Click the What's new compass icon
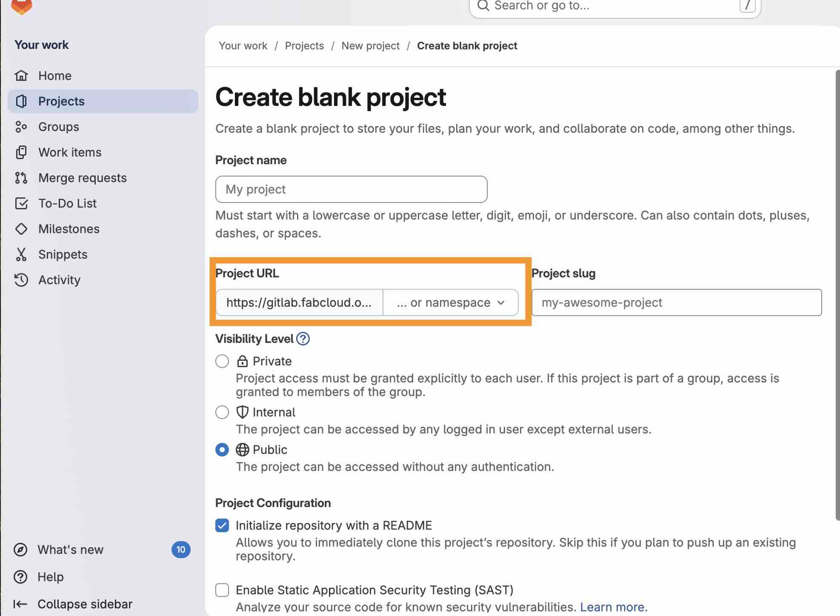Viewport: 840px width, 616px height. click(20, 550)
